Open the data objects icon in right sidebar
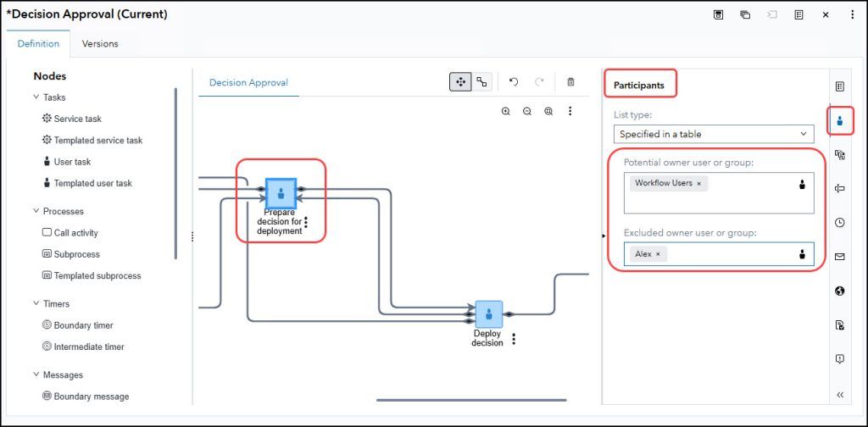 point(840,155)
